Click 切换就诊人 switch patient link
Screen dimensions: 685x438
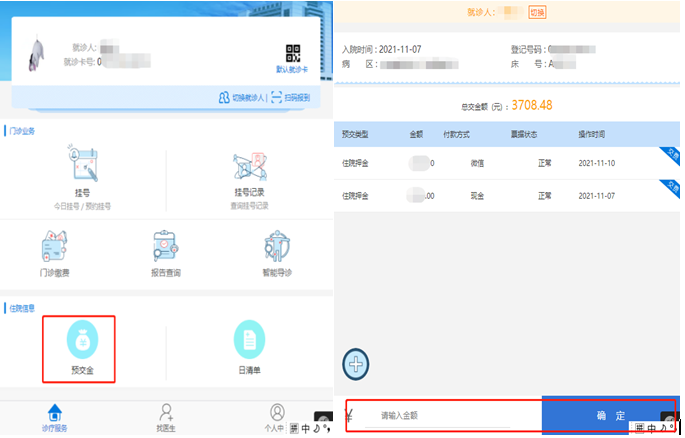241,97
